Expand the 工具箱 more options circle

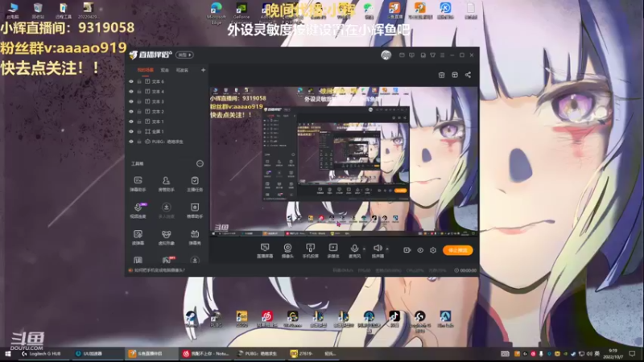[200, 163]
